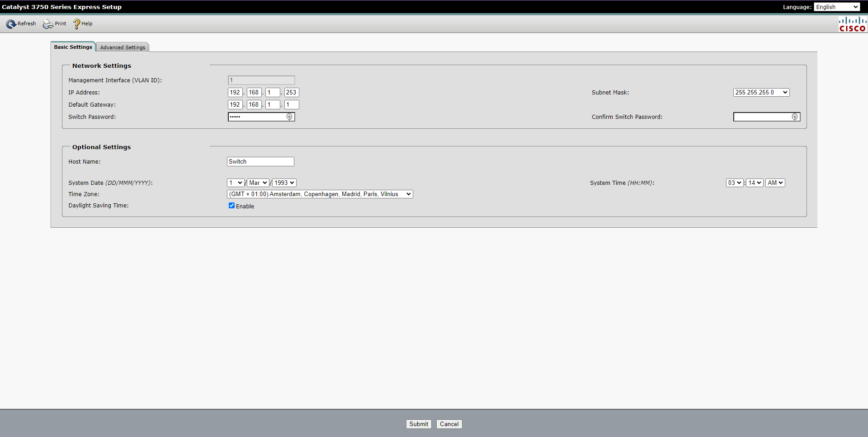Expand the Time Zone dropdown
Image resolution: width=868 pixels, height=437 pixels.
pyautogui.click(x=320, y=194)
